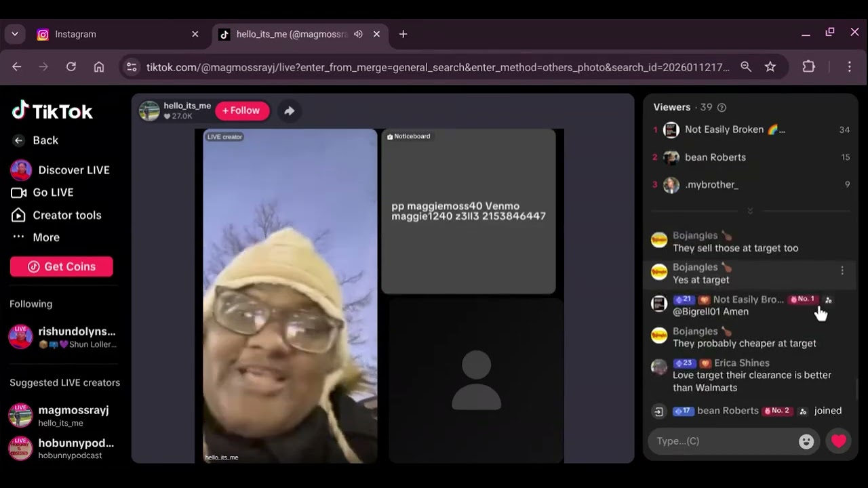Click the No. 2 badge next to bean Roberts
The width and height of the screenshot is (868, 488).
[778, 411]
